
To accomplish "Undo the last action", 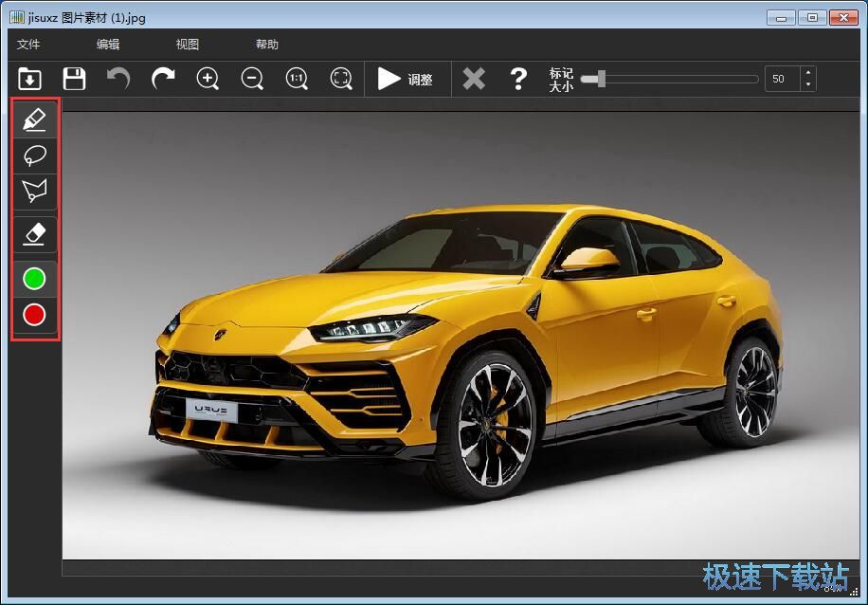I will [118, 79].
